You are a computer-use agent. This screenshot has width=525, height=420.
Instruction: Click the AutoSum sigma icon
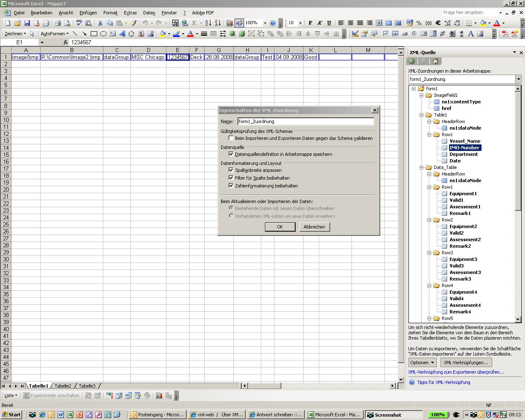coord(194,23)
